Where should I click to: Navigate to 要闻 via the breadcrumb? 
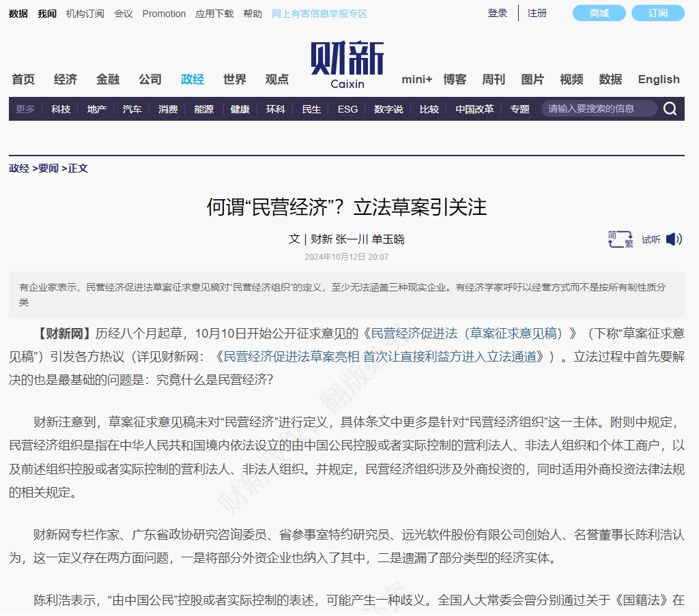48,168
